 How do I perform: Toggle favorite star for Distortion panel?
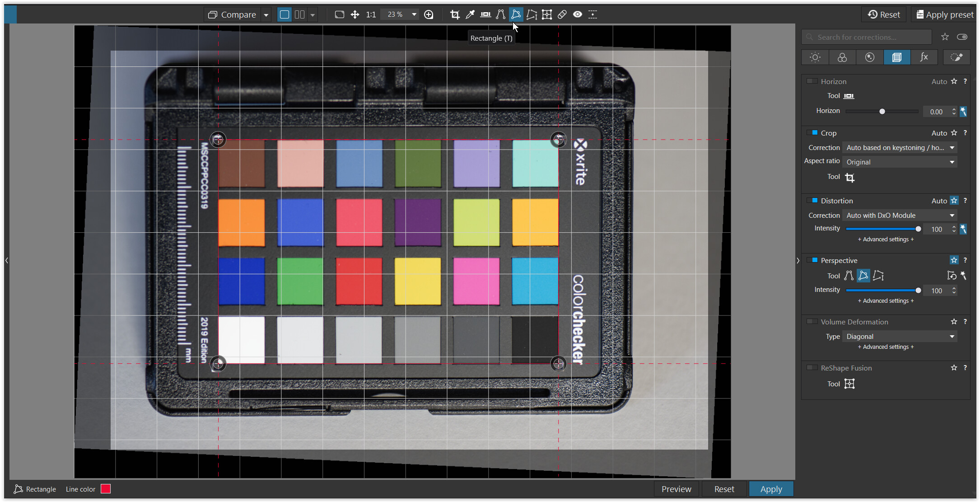click(954, 201)
